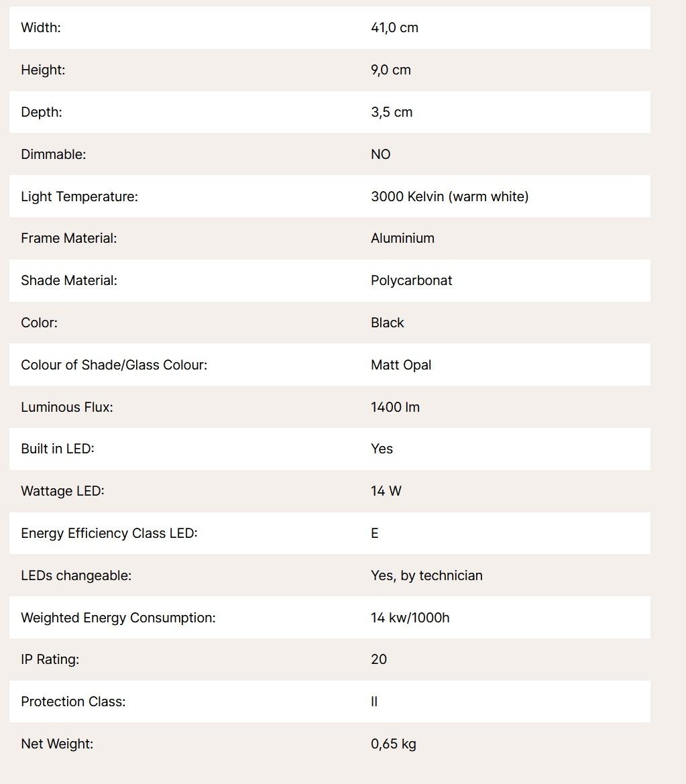Screen dimensions: 686x784
Task: Select the IP Rating 20 value
Action: click(x=378, y=659)
